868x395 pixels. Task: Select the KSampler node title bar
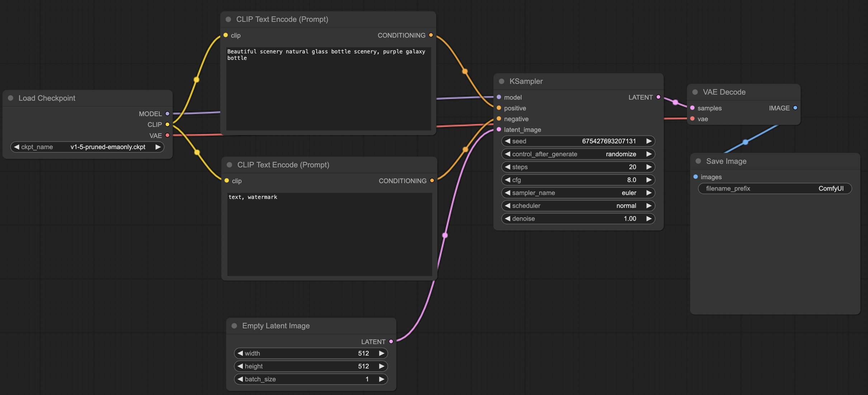(578, 81)
